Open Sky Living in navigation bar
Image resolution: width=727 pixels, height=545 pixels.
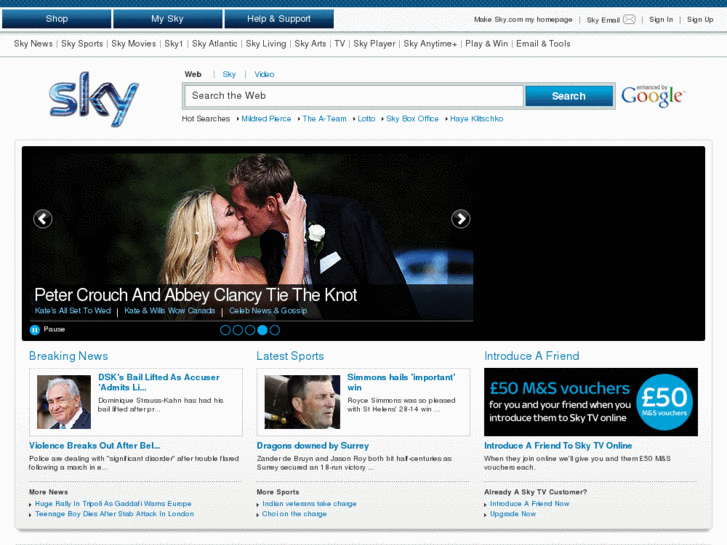266,44
